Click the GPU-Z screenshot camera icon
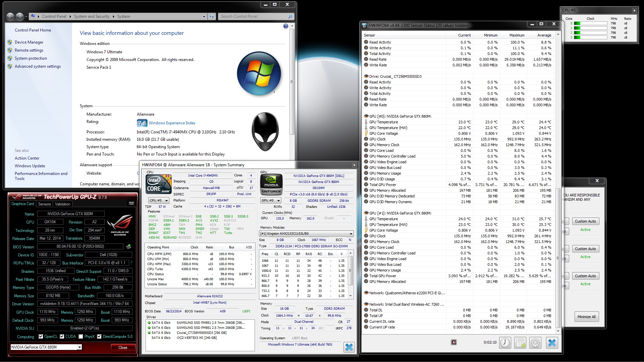The image size is (644, 362). [131, 203]
